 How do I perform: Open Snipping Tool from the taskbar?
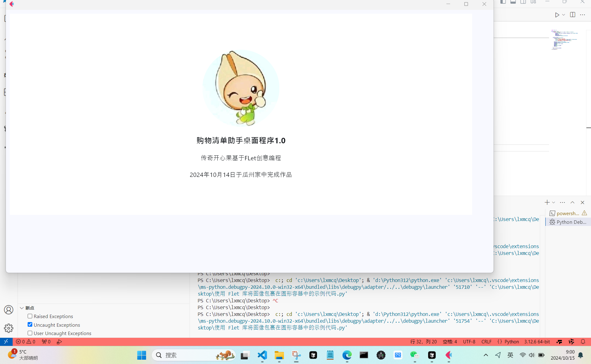[296, 355]
